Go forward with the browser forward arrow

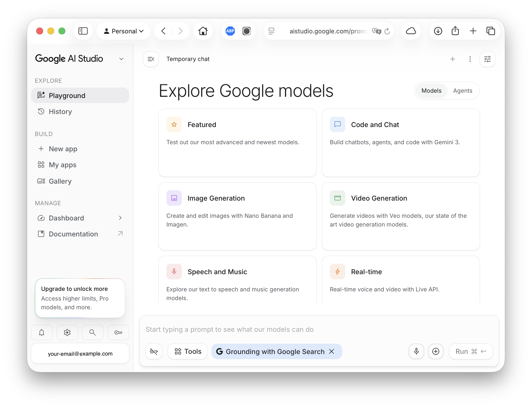tap(180, 31)
